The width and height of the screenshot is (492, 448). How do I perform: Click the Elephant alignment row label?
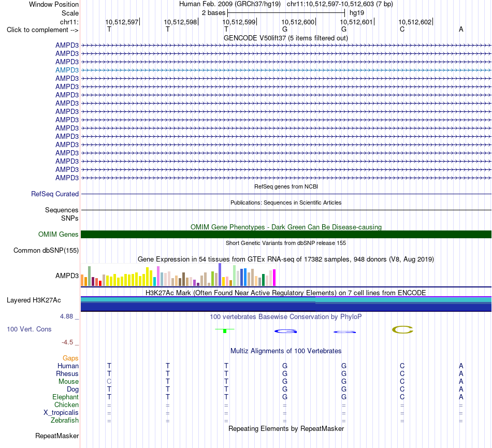(x=65, y=397)
